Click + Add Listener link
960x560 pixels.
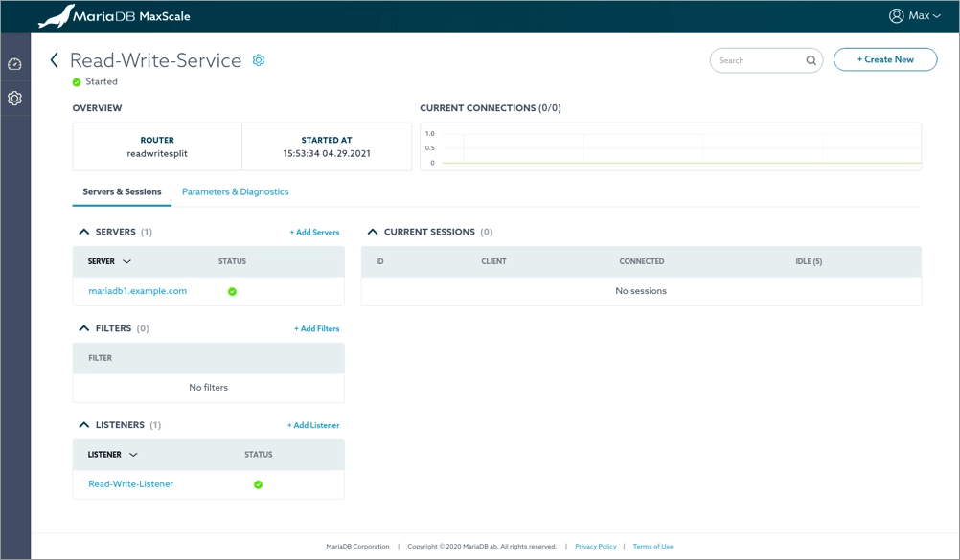click(313, 425)
